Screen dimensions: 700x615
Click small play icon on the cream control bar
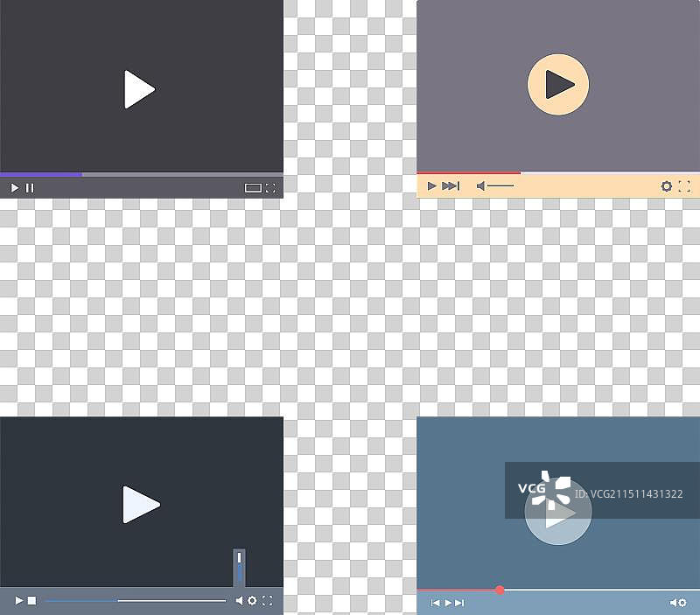click(431, 185)
